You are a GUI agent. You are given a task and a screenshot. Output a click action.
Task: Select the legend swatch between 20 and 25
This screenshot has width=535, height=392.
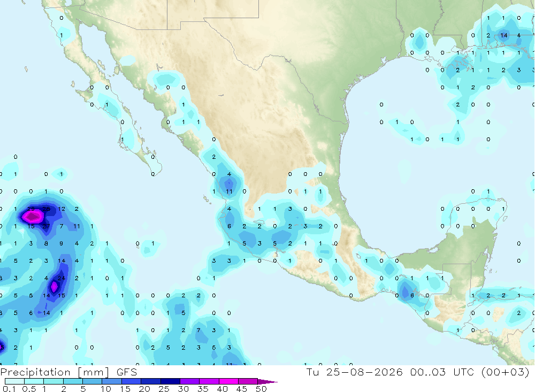point(150,381)
